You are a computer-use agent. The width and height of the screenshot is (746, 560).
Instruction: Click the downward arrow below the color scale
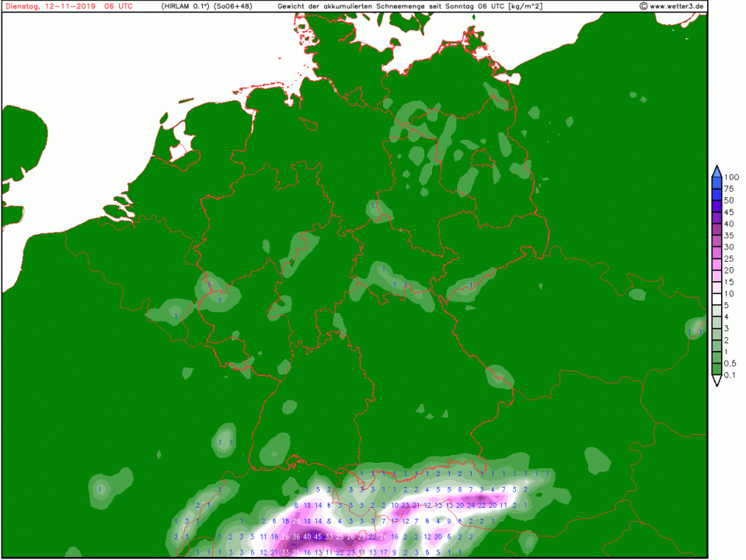(x=716, y=380)
